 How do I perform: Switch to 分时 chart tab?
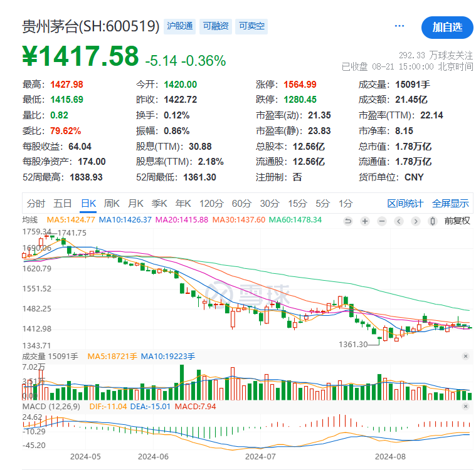[x=36, y=203]
